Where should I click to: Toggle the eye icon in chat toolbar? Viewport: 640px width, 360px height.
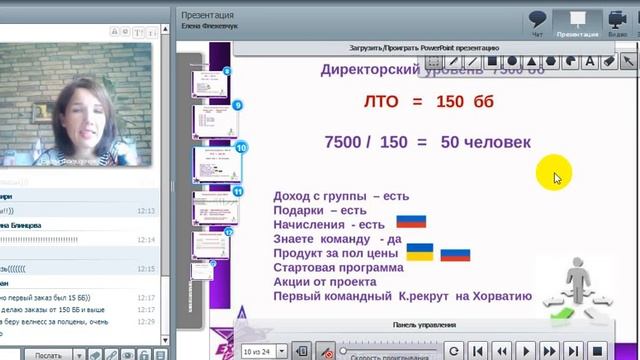[128, 355]
